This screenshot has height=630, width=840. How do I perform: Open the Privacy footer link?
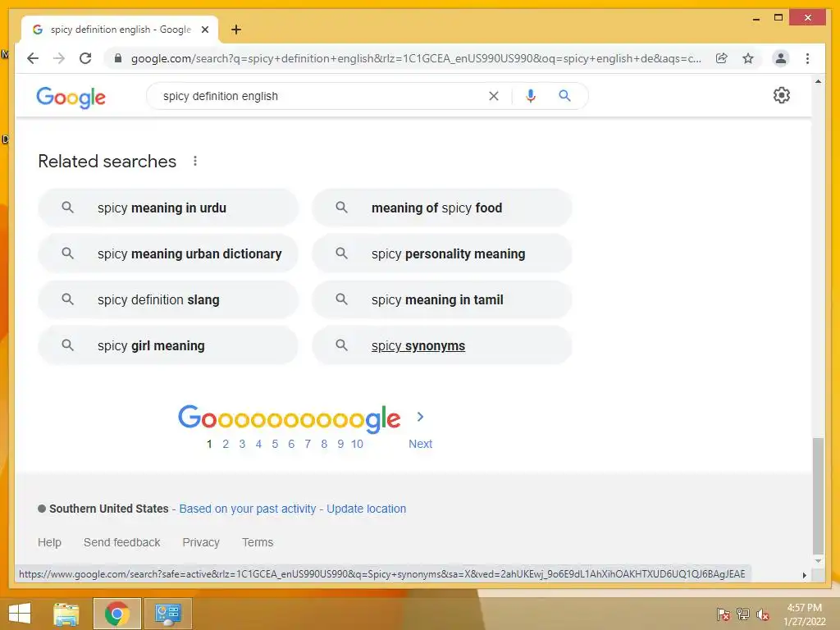tap(201, 543)
